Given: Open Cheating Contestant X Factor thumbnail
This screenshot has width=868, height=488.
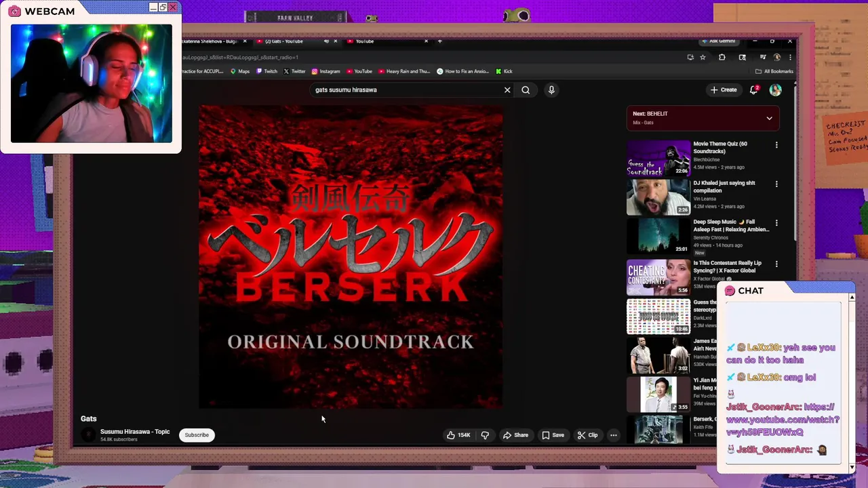Looking at the screenshot, I should (x=658, y=277).
